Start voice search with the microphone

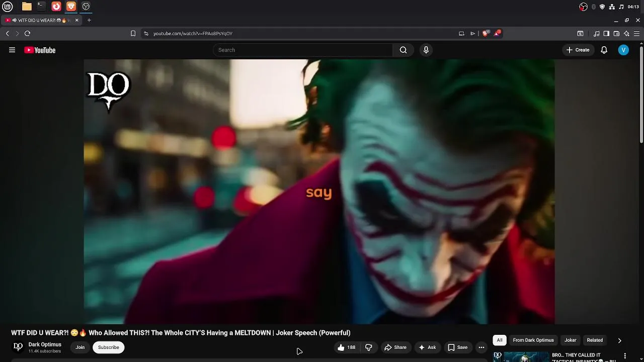click(x=426, y=50)
